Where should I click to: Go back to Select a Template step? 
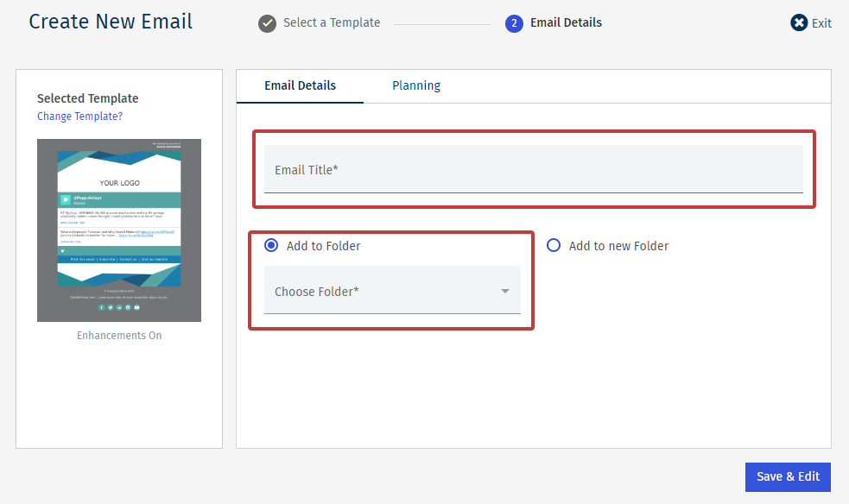click(332, 23)
